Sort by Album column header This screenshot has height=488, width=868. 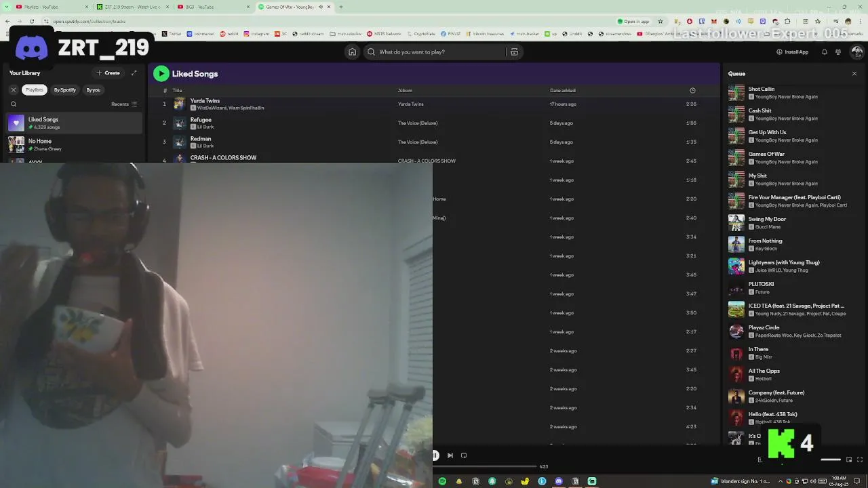[x=405, y=90]
